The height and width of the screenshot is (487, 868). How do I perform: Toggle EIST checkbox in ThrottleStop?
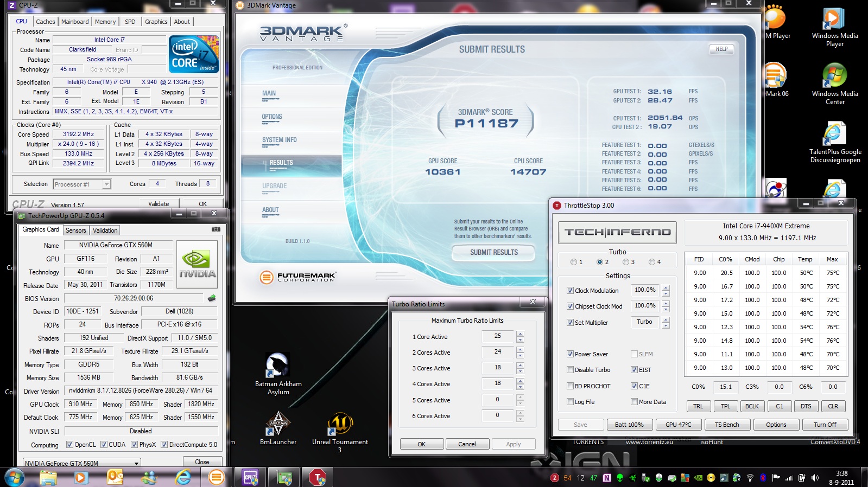[x=634, y=370]
